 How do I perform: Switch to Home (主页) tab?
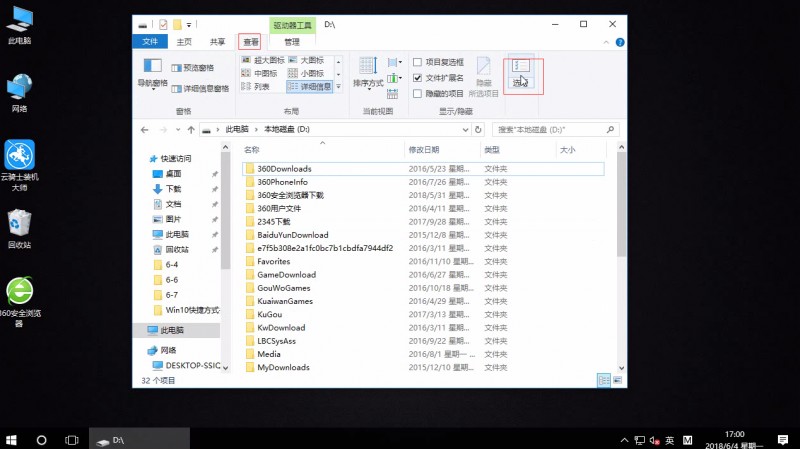[184, 42]
